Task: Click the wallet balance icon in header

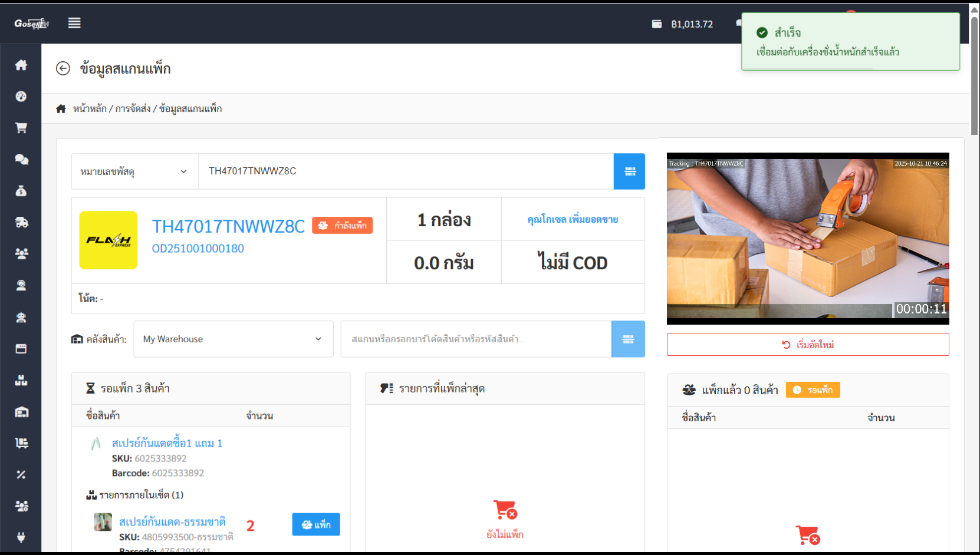Action: click(x=656, y=24)
